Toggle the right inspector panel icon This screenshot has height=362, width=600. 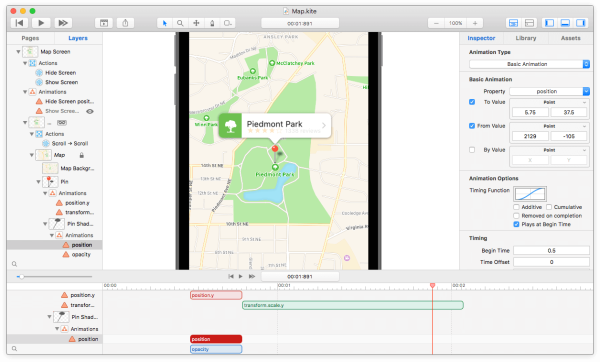(581, 23)
